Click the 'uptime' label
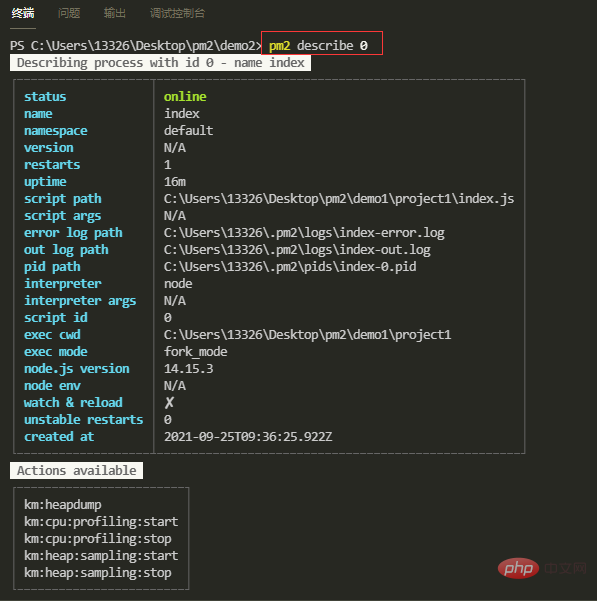The image size is (597, 601). (45, 182)
